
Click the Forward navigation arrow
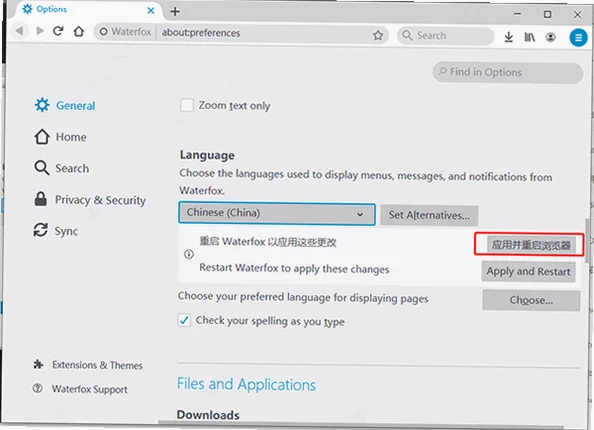pyautogui.click(x=40, y=31)
